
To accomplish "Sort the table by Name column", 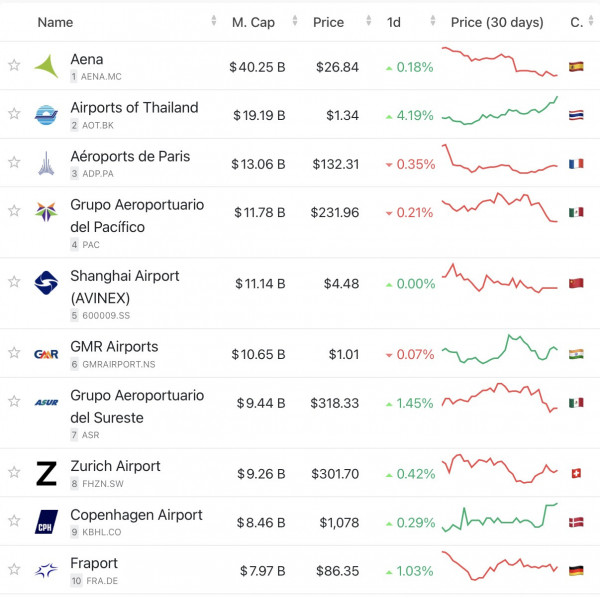I will point(56,22).
